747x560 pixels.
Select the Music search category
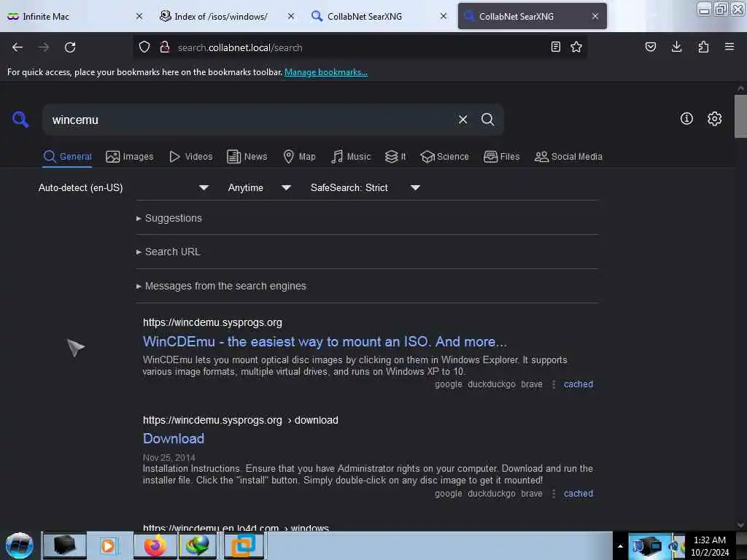[351, 157]
